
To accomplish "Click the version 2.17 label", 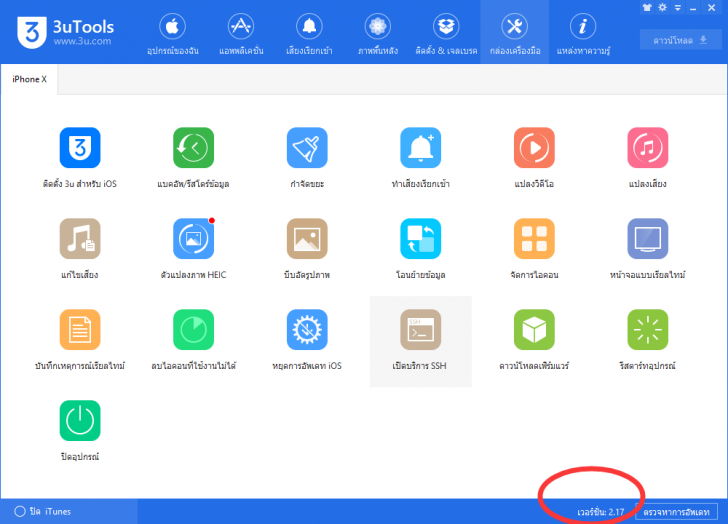I will click(601, 512).
